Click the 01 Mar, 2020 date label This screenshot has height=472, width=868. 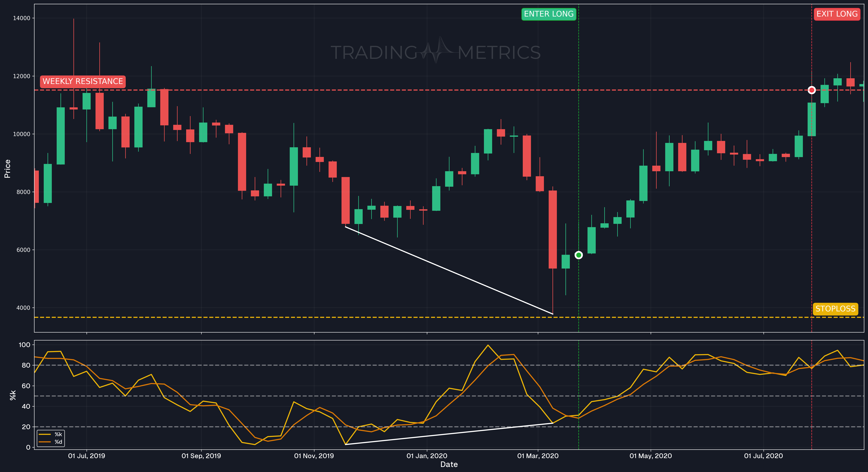click(x=538, y=456)
